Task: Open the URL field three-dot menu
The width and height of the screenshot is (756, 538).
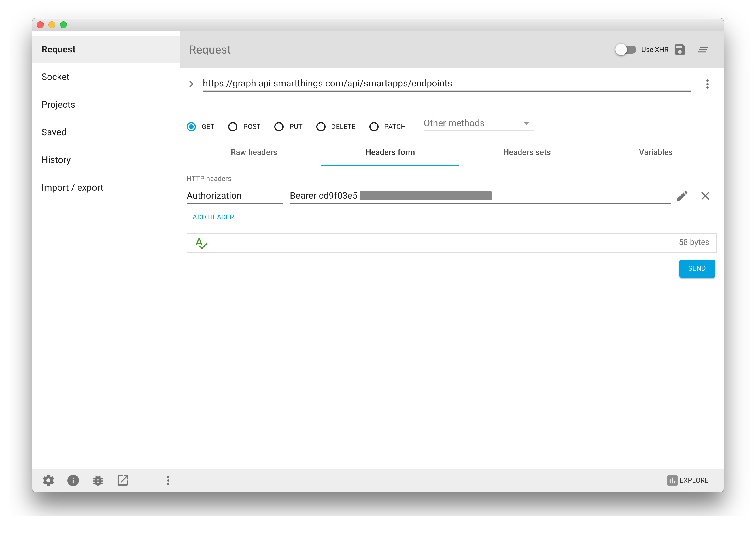Action: (x=707, y=84)
